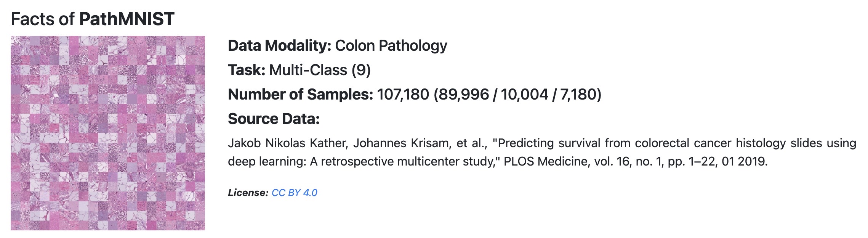Select the Data Modality label
Screen dimensions: 868x238
pyautogui.click(x=280, y=45)
